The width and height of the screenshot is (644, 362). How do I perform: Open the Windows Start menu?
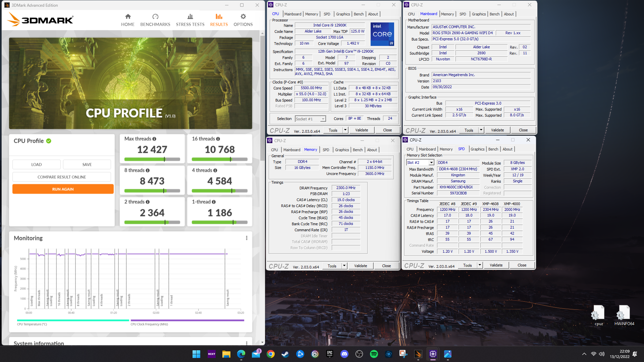(x=196, y=354)
